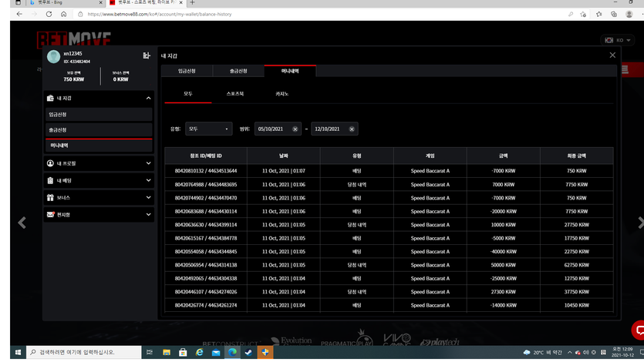The image size is (644, 362).
Task: Click the mailbox envelope icon in the sidebar
Action: click(x=51, y=214)
